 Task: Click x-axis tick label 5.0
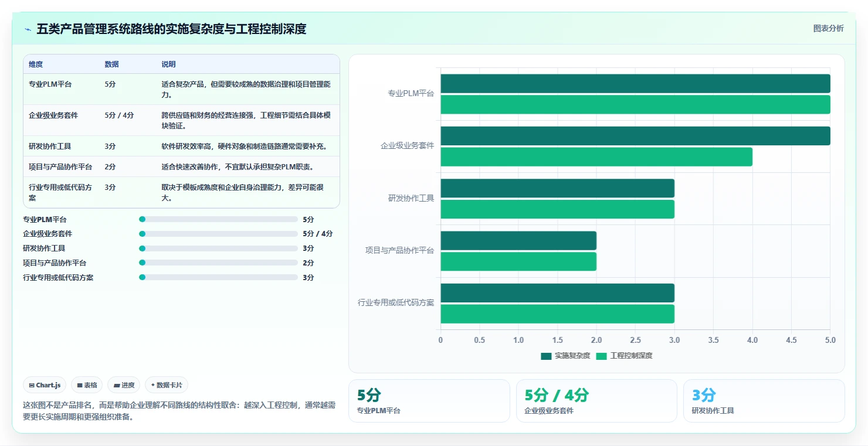(830, 340)
